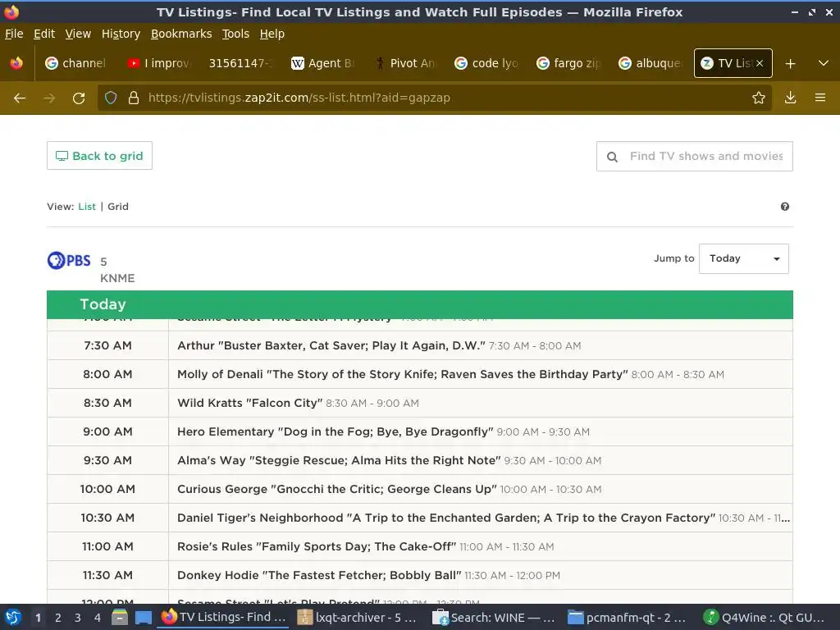Open the View menu
840x630 pixels.
[x=78, y=34]
